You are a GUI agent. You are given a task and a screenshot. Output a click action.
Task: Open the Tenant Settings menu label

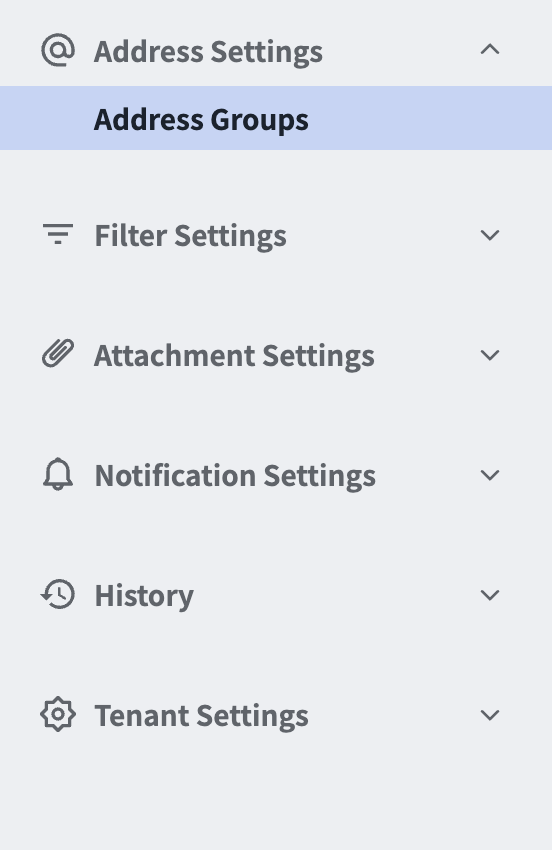[201, 716]
